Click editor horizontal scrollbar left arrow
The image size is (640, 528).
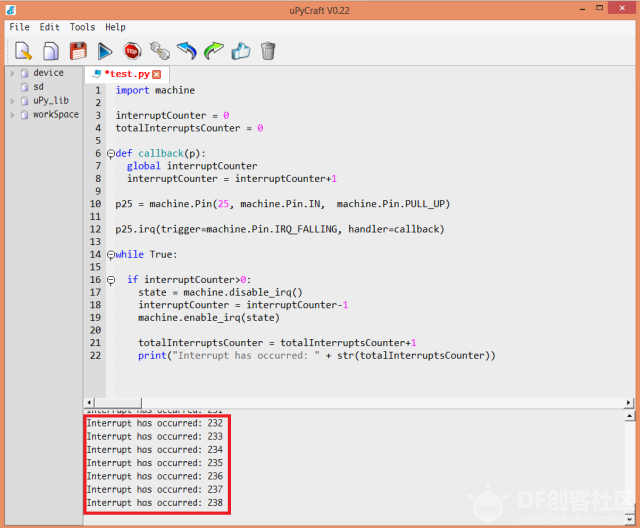coord(89,403)
